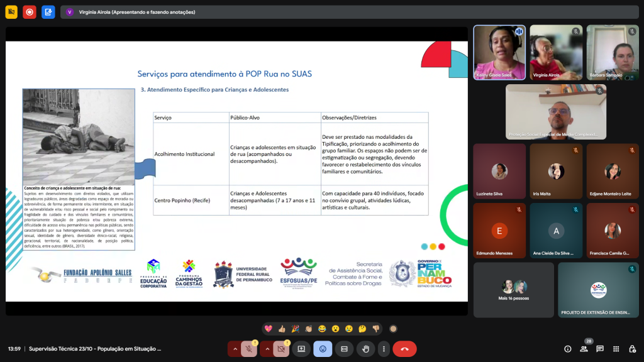Screen dimensions: 644x362
Task: Toggle the camera on/off button
Action: coord(281,349)
